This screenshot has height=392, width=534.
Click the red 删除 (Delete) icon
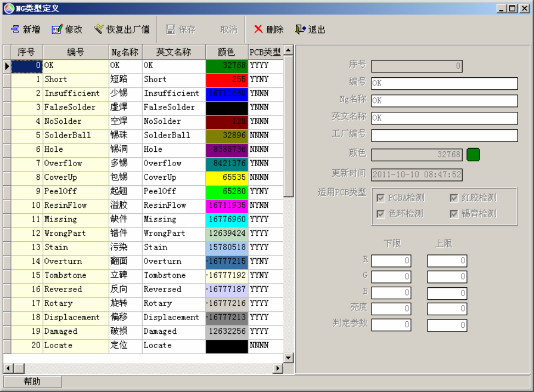tap(258, 30)
